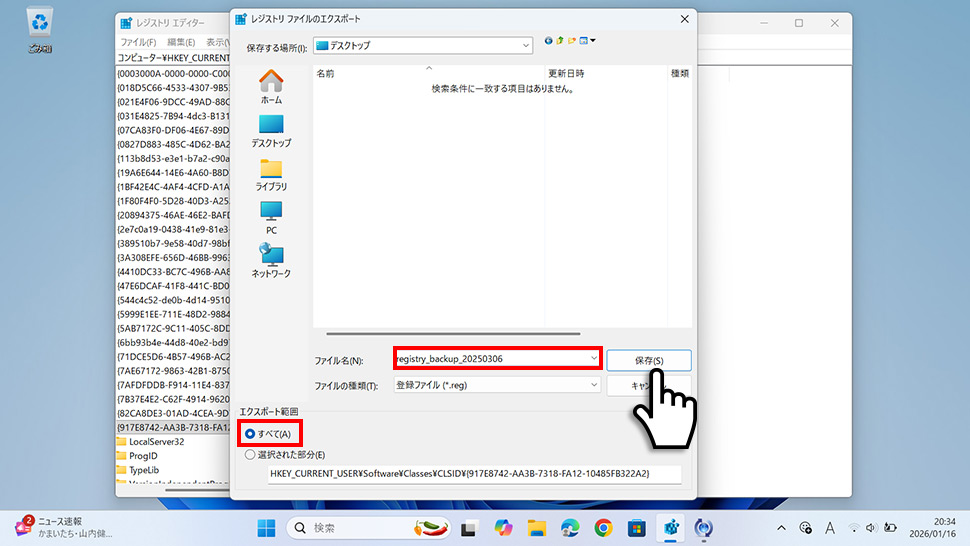Select the {1BF42E4C-4AF4-4CFD-A1A key
Image resolution: width=970 pixels, height=546 pixels.
click(x=173, y=187)
